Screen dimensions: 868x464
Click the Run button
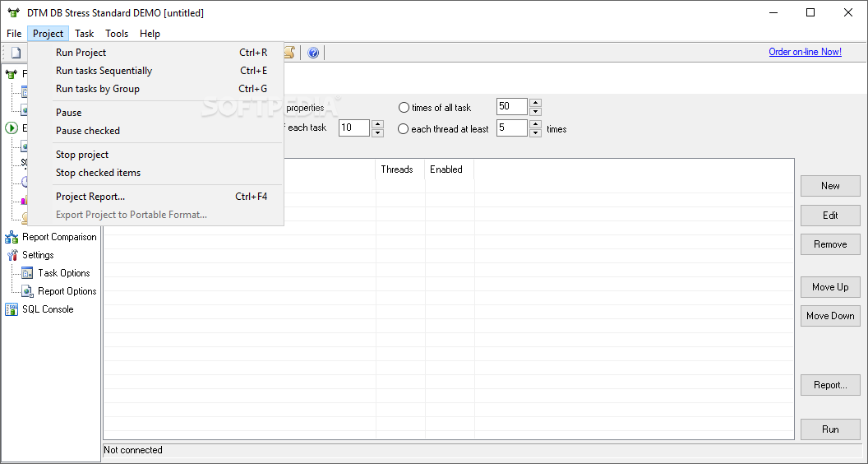click(830, 429)
